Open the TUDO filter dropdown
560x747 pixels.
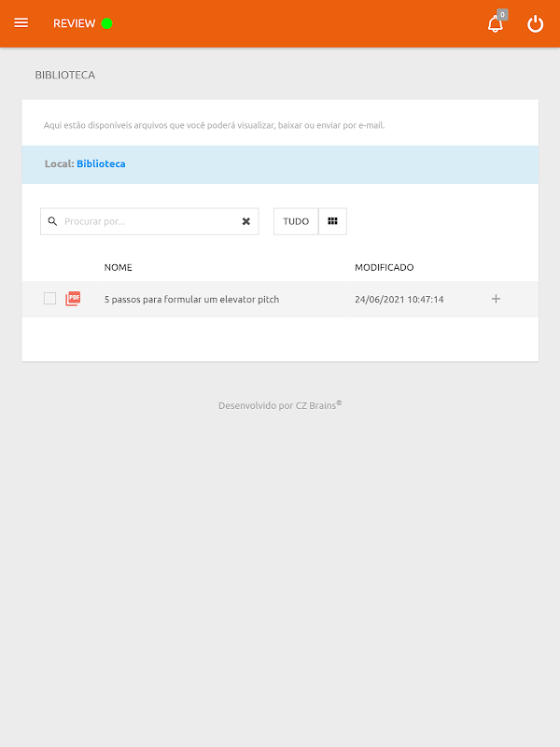click(296, 221)
